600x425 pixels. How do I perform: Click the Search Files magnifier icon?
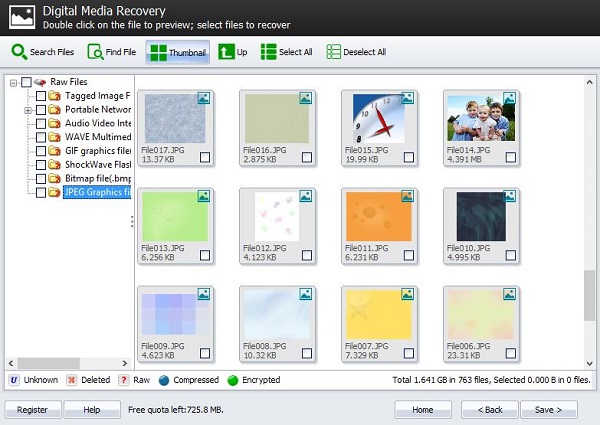tap(18, 52)
